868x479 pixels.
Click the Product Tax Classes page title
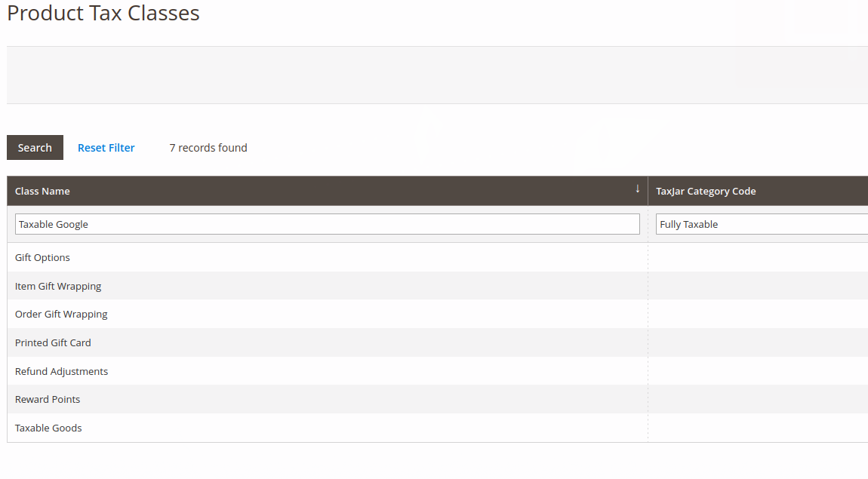103,13
